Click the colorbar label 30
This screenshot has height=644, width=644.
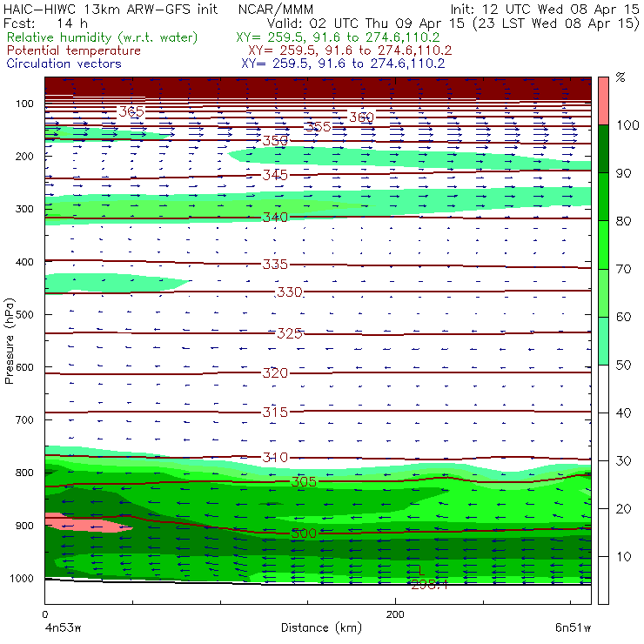click(x=623, y=461)
